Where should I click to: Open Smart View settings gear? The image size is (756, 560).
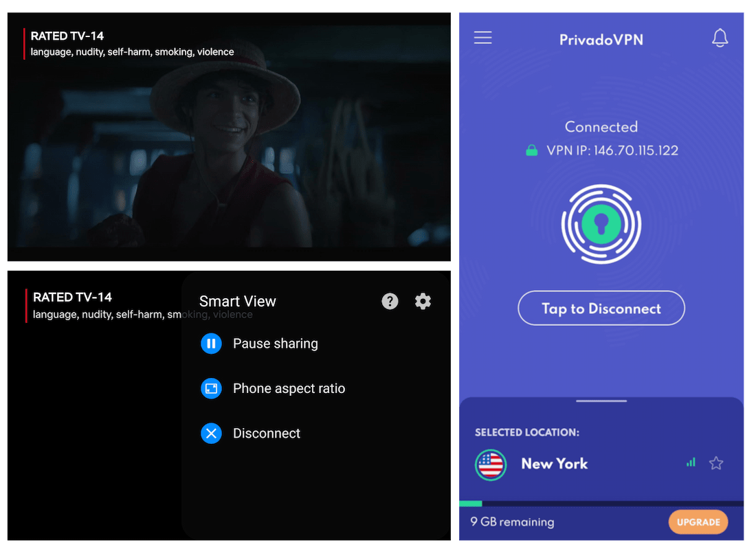pos(423,302)
